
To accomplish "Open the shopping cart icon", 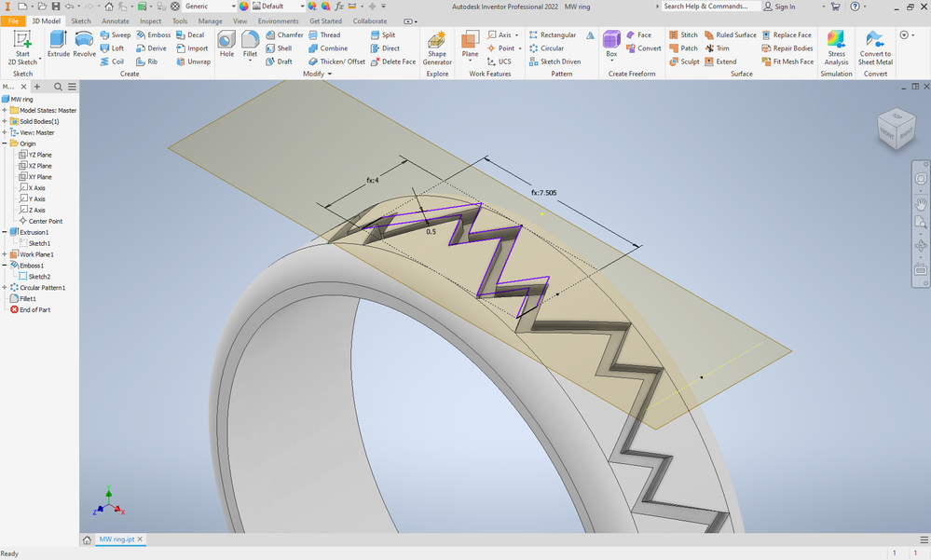I will (835, 7).
